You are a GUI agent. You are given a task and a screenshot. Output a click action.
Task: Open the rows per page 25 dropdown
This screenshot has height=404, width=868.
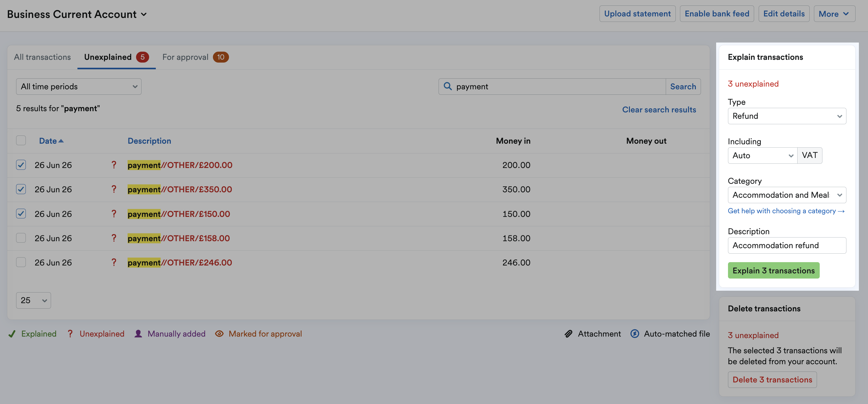33,300
